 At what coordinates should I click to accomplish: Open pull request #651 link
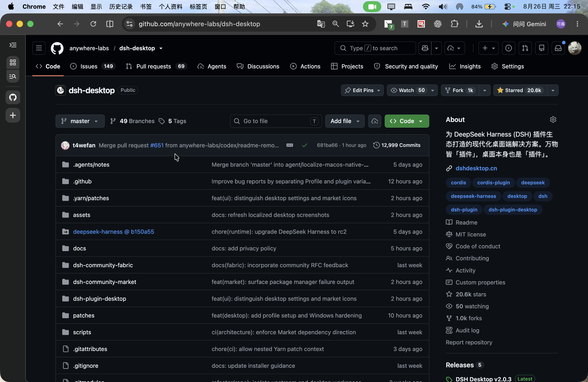157,145
